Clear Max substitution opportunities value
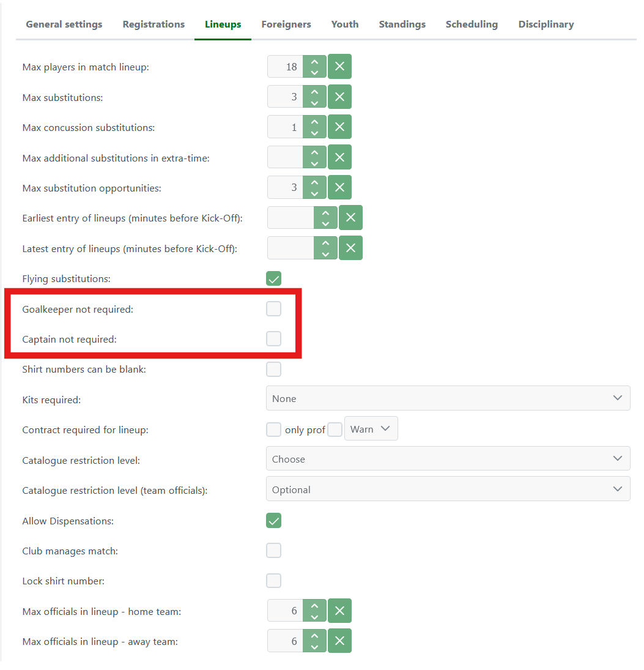Viewport: 644px width, 670px height. pyautogui.click(x=339, y=187)
